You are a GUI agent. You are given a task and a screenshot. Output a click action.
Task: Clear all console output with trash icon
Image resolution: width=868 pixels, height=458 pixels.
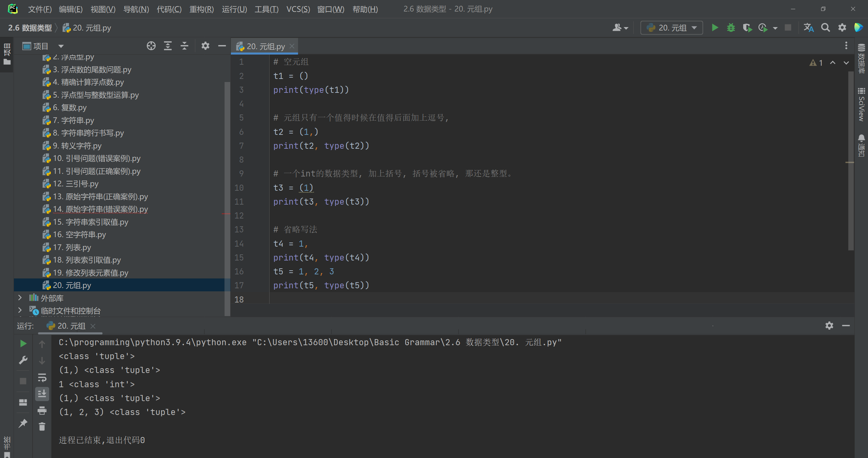pyautogui.click(x=42, y=427)
